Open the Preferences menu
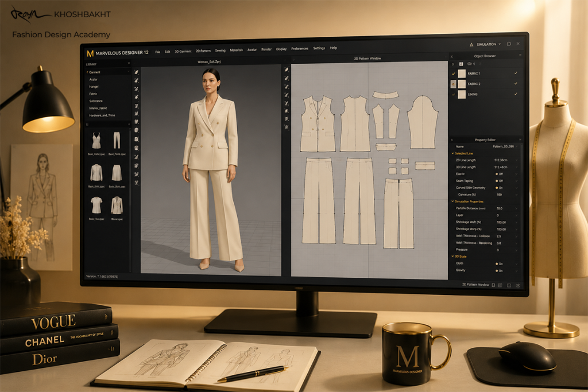This screenshot has height=392, width=588. tap(300, 49)
